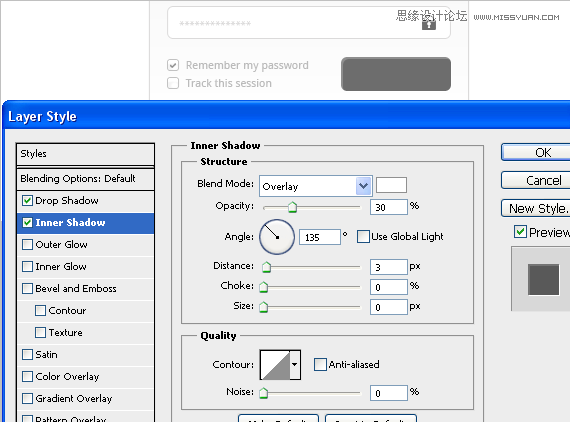Click the Distance slider handle

[x=266, y=267]
